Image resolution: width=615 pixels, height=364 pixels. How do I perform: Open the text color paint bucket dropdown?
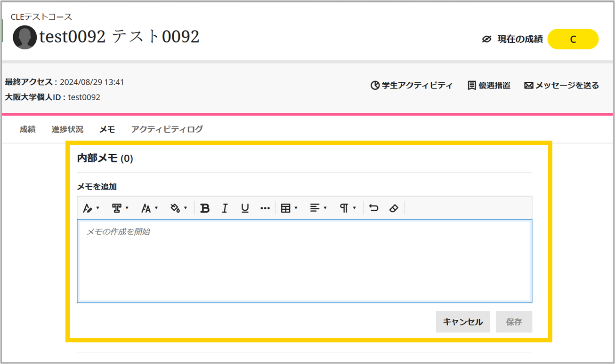pos(178,208)
